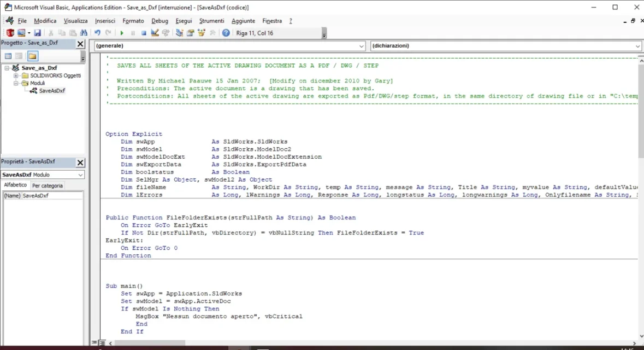Switch to the Per categoria tab
The height and width of the screenshot is (350, 644).
point(48,185)
